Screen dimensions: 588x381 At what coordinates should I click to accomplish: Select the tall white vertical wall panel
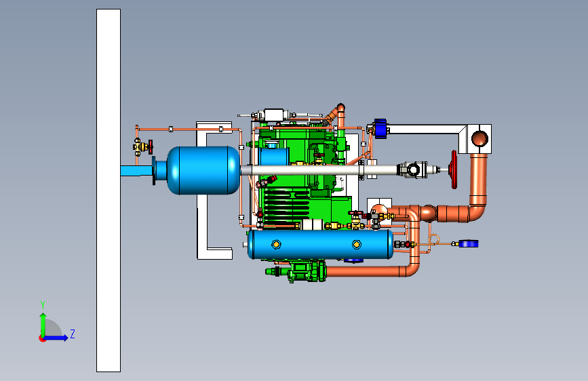click(109, 190)
